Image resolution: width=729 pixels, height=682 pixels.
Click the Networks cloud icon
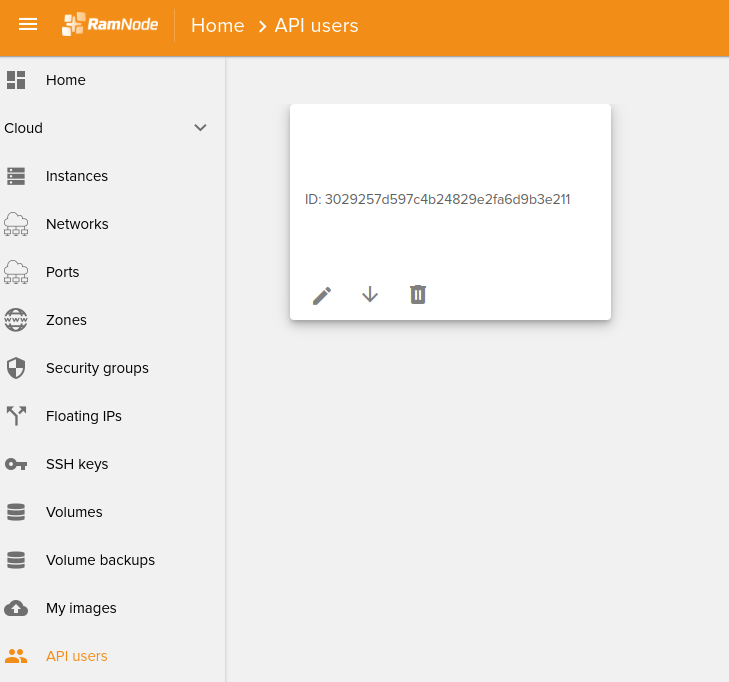point(16,224)
